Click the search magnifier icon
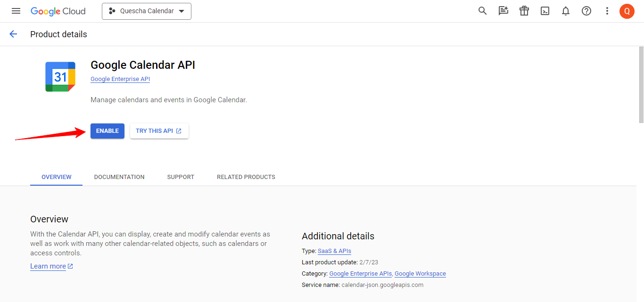644x302 pixels. pyautogui.click(x=482, y=11)
